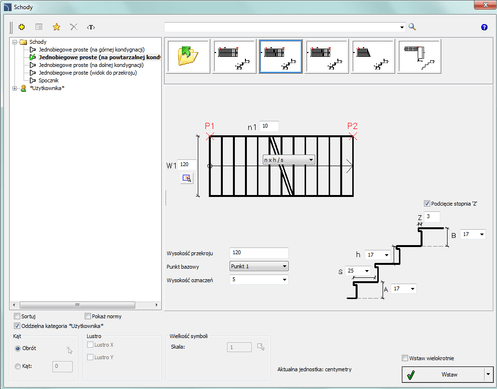Select the last stair section view thumbnail

pyautogui.click(x=419, y=56)
